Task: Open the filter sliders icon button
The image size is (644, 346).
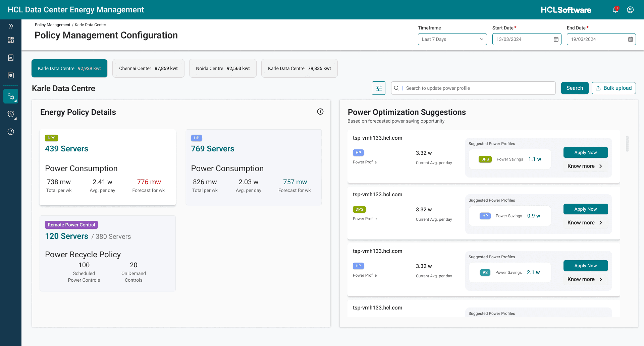Action: 378,88
